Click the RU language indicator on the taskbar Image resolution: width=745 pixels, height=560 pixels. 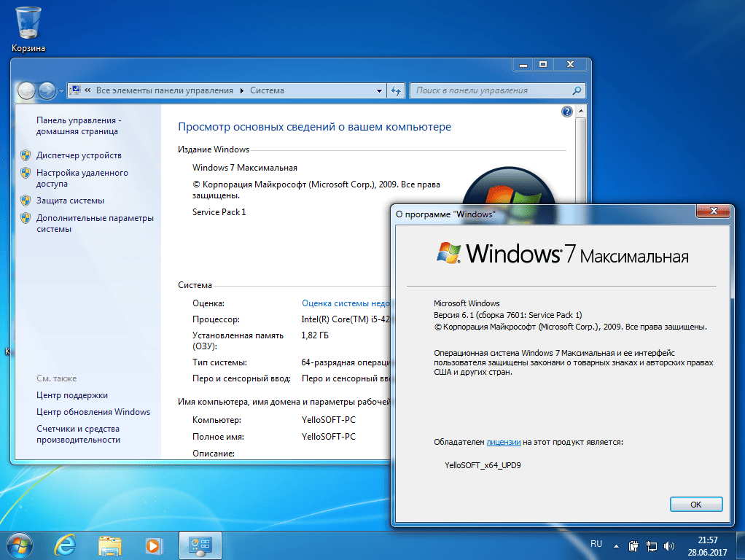596,544
